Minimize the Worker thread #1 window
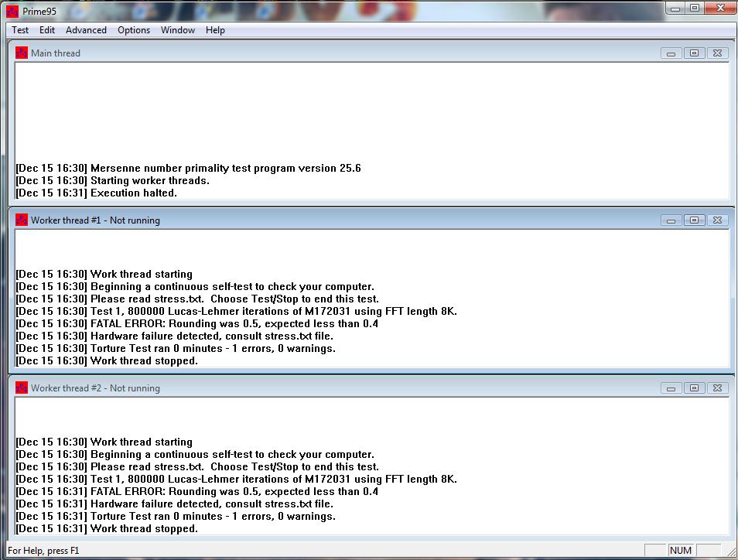Image resolution: width=738 pixels, height=560 pixels. click(671, 220)
